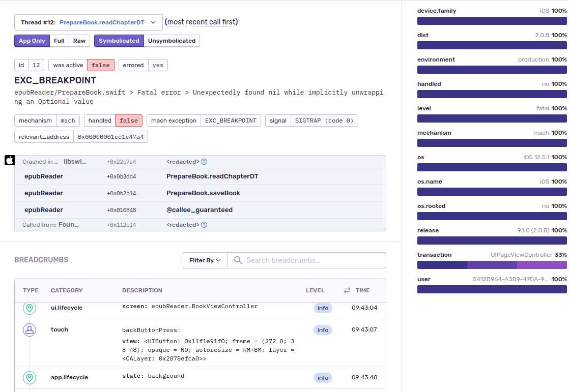Click the magnifier icon in breadcrumb search
The height and width of the screenshot is (392, 569).
pos(238,260)
